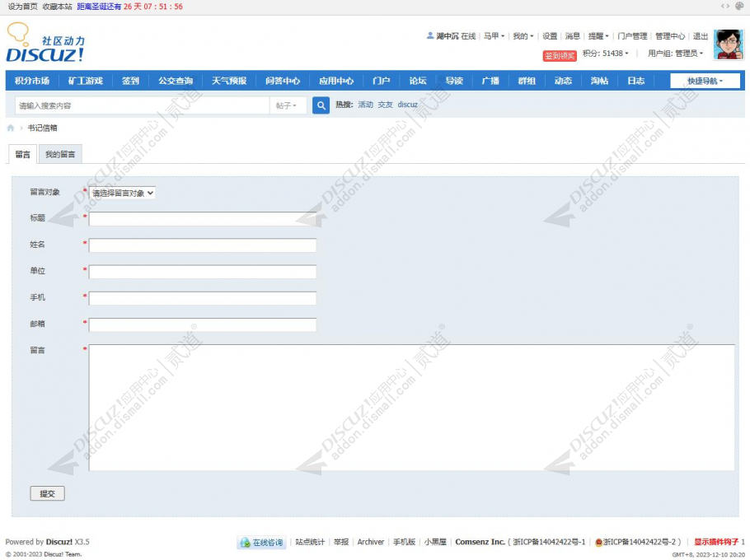
Task: Open the 签到 check-in feature
Action: 129,81
